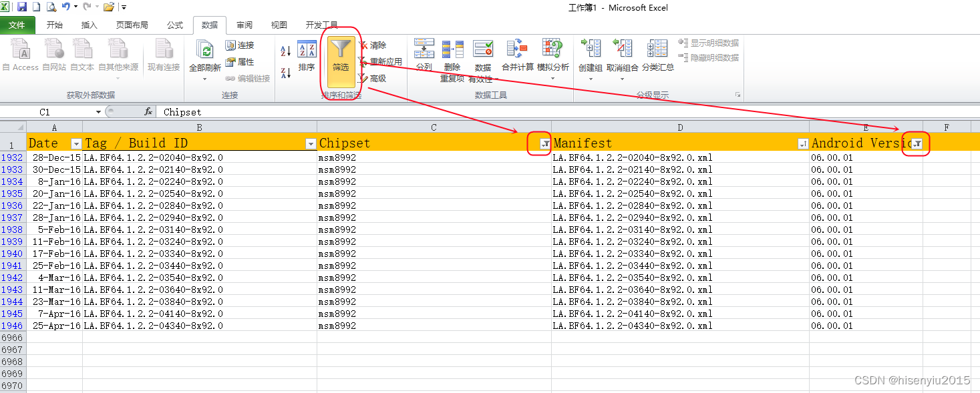
Task: Switch to the 插入 ribbon tab
Action: tap(89, 25)
